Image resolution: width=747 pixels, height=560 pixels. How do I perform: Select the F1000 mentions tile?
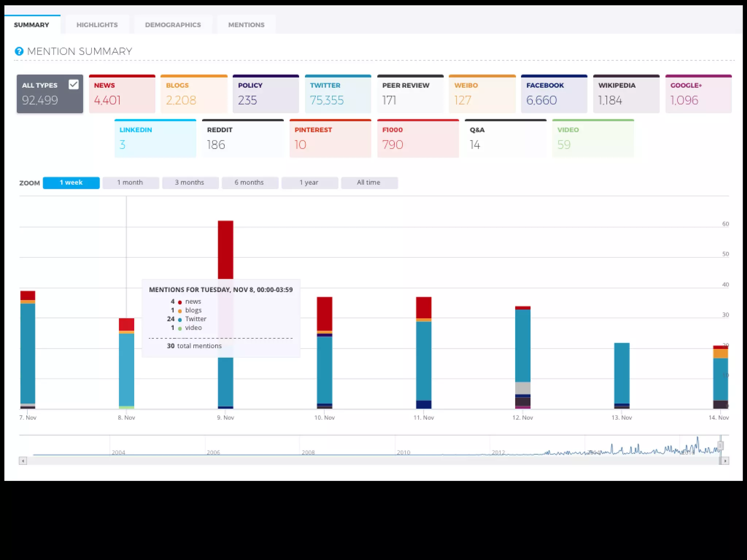(418, 139)
